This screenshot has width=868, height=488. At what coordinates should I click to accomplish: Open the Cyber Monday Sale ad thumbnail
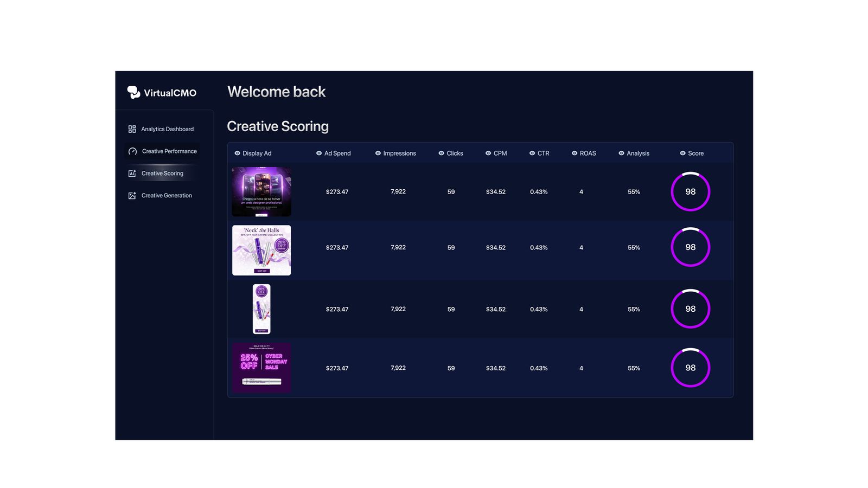pos(261,368)
